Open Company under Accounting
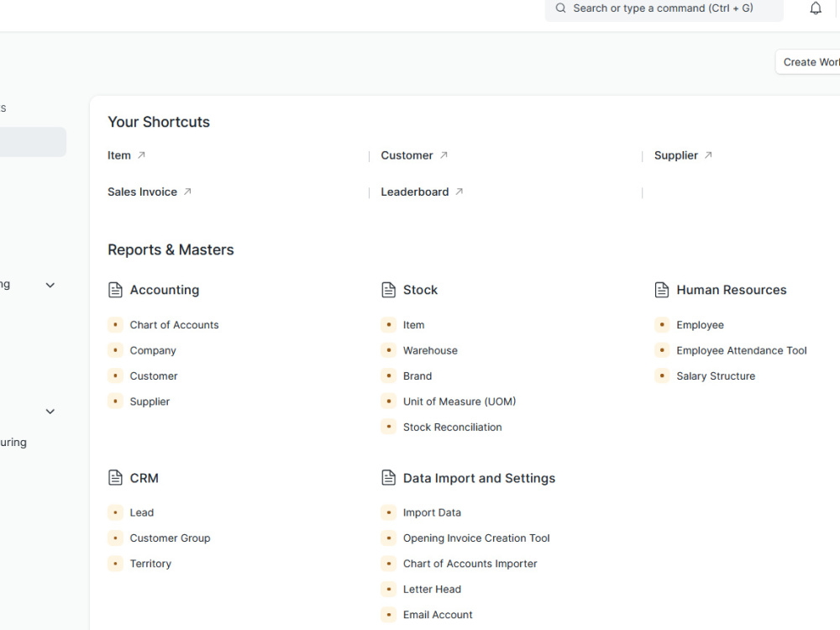This screenshot has width=840, height=630. coord(153,350)
